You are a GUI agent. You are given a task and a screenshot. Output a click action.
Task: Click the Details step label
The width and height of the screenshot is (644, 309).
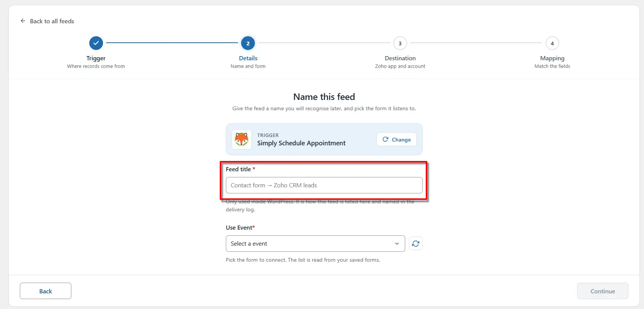click(248, 58)
